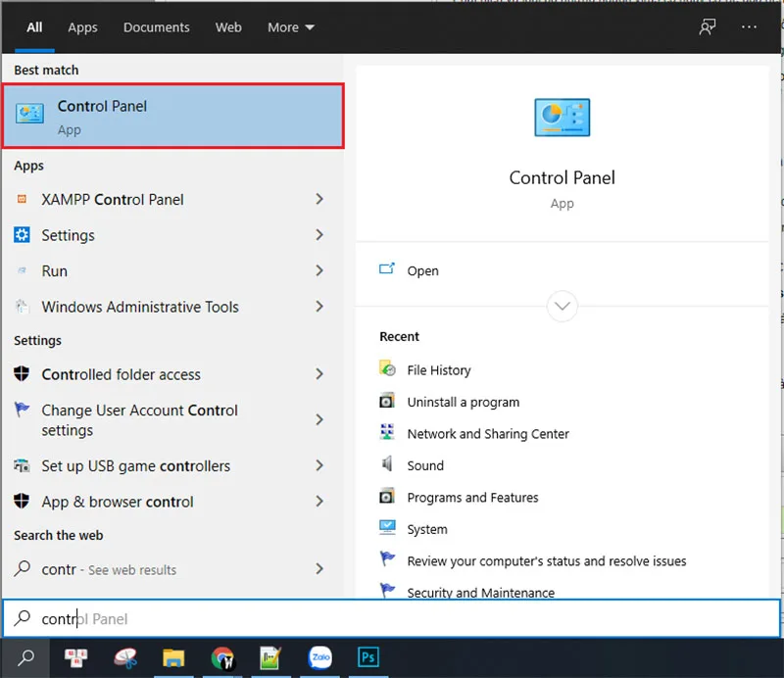Click the Uninstall a program icon

386,401
